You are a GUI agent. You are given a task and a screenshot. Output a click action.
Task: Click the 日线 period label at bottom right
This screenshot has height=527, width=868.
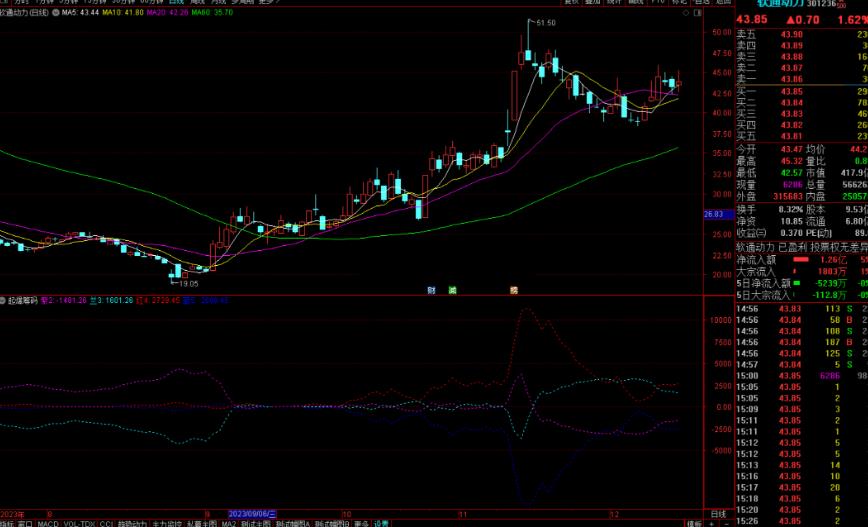coord(718,514)
